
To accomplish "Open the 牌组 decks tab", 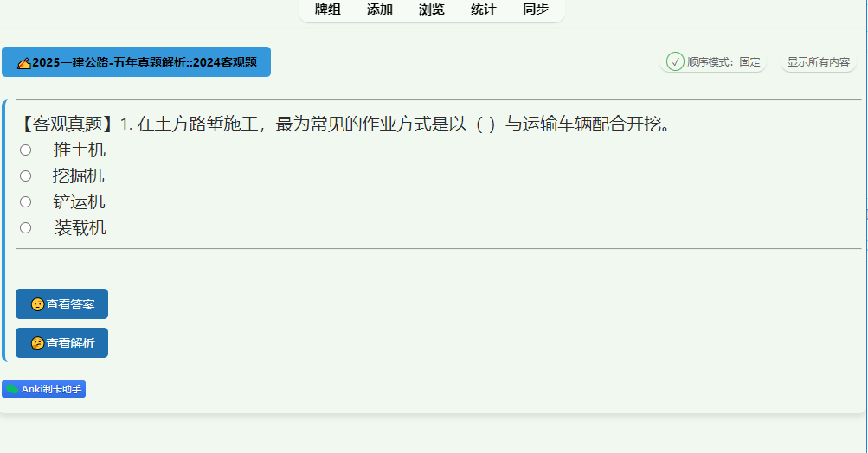I will click(328, 10).
